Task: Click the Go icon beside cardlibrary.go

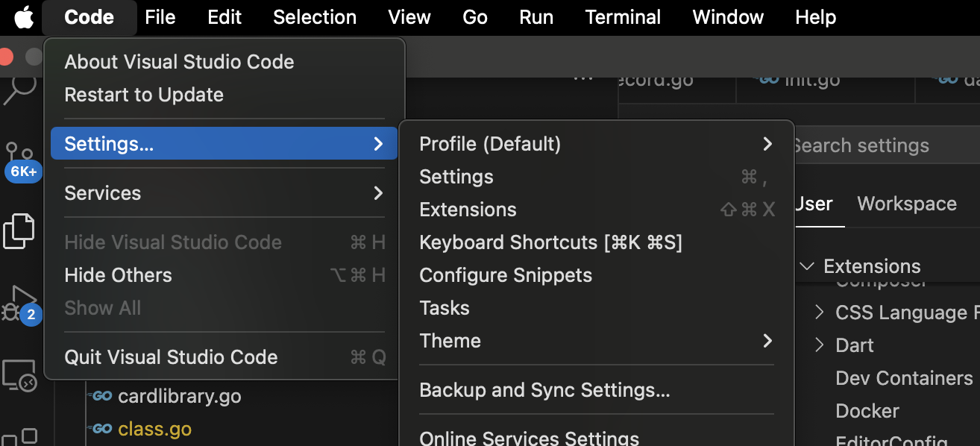Action: [101, 396]
